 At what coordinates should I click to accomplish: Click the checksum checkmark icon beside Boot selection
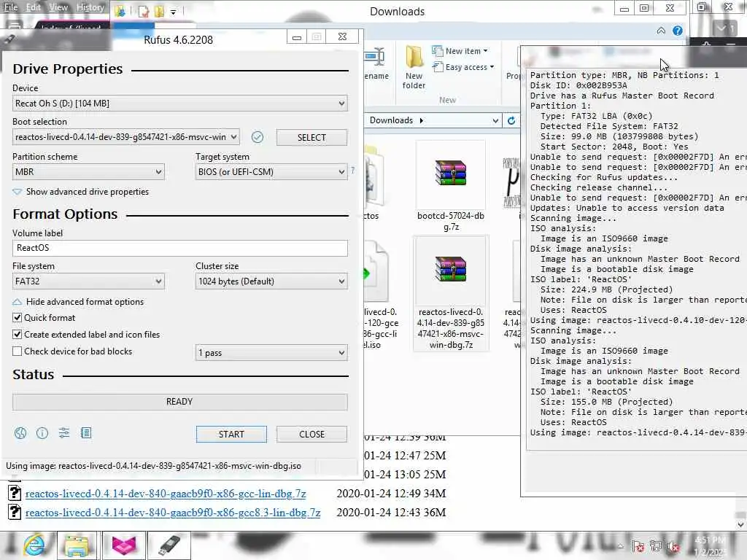(258, 137)
